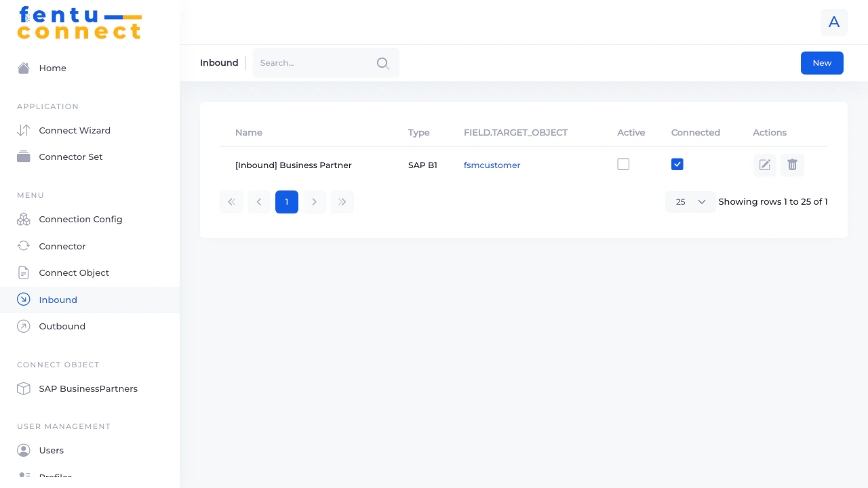868x488 pixels.
Task: Select page 1 in pagination
Action: [x=287, y=202]
